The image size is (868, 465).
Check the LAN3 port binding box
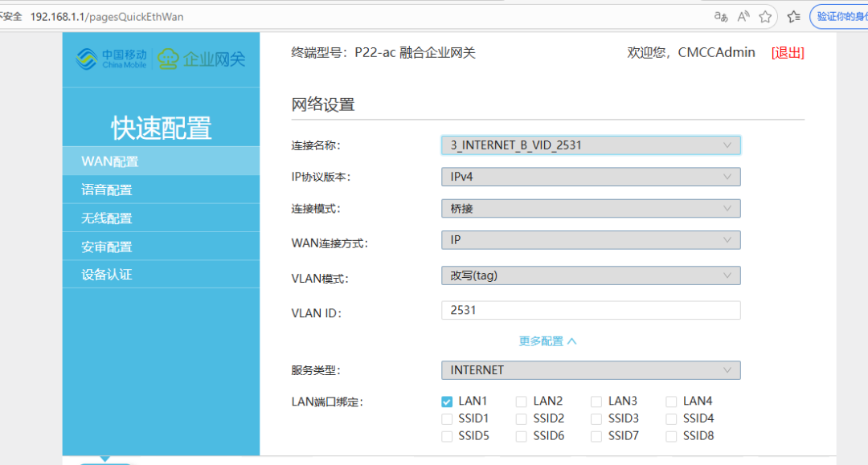click(596, 402)
